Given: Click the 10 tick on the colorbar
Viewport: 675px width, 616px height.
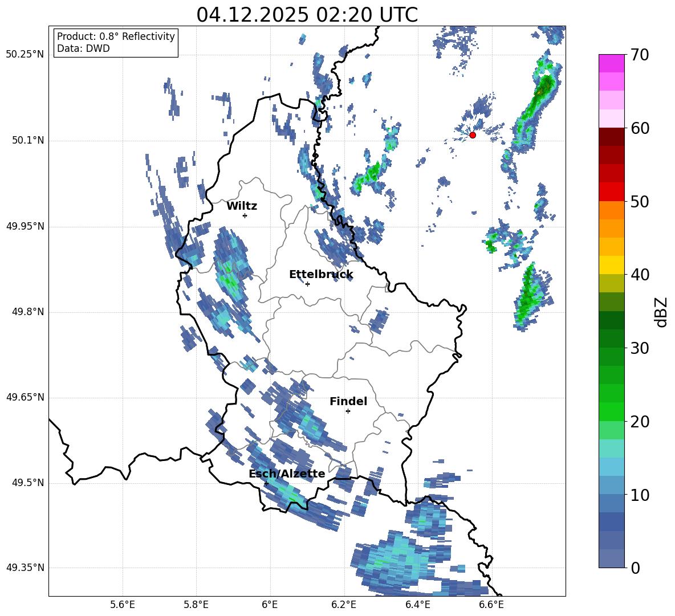Looking at the screenshot, I should tap(639, 495).
